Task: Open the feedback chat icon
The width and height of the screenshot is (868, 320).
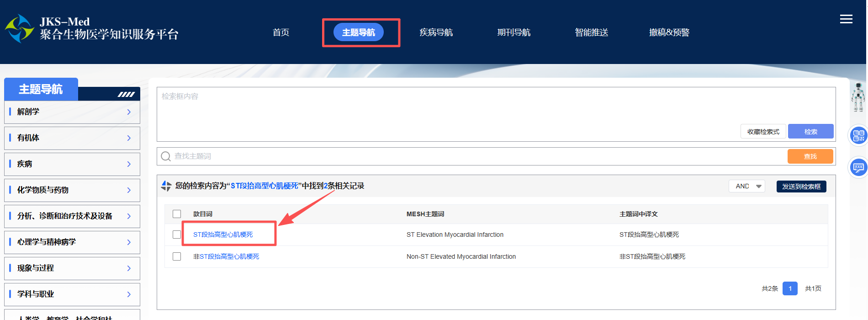Action: point(858,167)
